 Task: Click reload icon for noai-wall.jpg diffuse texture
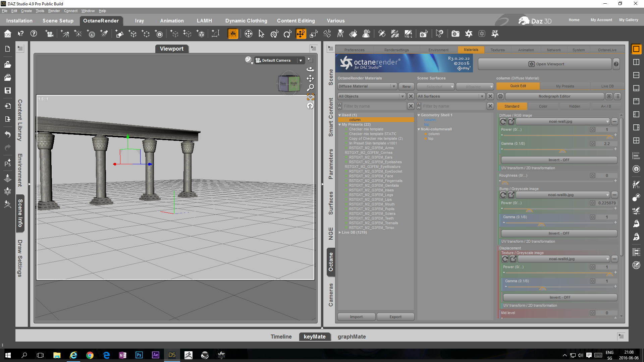click(503, 121)
